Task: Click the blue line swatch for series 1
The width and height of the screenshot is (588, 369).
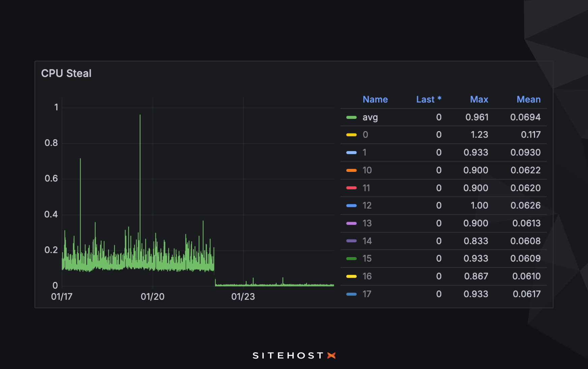Action: [352, 152]
